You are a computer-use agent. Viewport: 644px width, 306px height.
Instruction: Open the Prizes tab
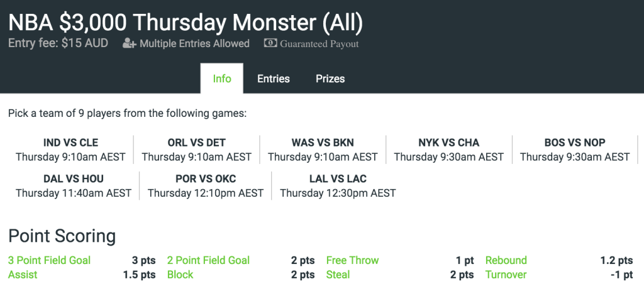click(x=330, y=79)
